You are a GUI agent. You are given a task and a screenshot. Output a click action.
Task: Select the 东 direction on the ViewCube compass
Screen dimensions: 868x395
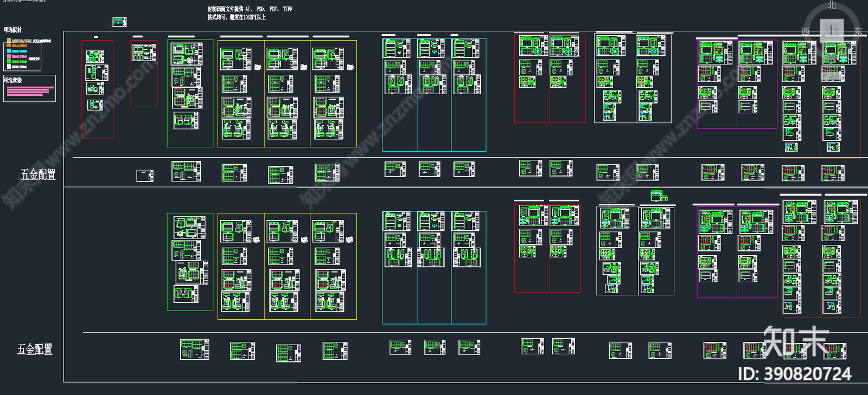858,31
